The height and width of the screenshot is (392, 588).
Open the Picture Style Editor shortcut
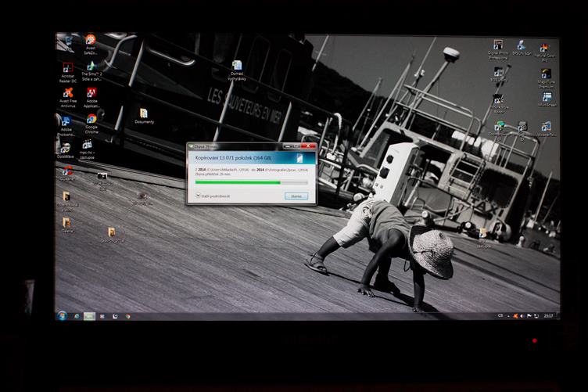[499, 103]
